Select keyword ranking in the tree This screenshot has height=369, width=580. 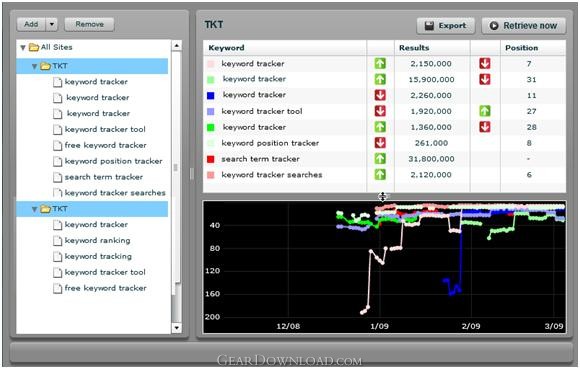point(98,241)
